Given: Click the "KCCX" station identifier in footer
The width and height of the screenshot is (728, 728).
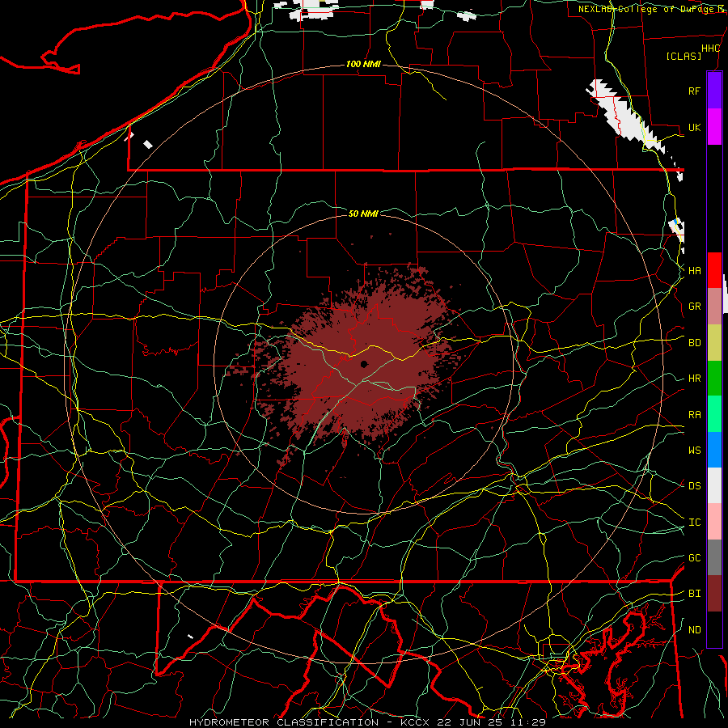Looking at the screenshot, I should (415, 722).
